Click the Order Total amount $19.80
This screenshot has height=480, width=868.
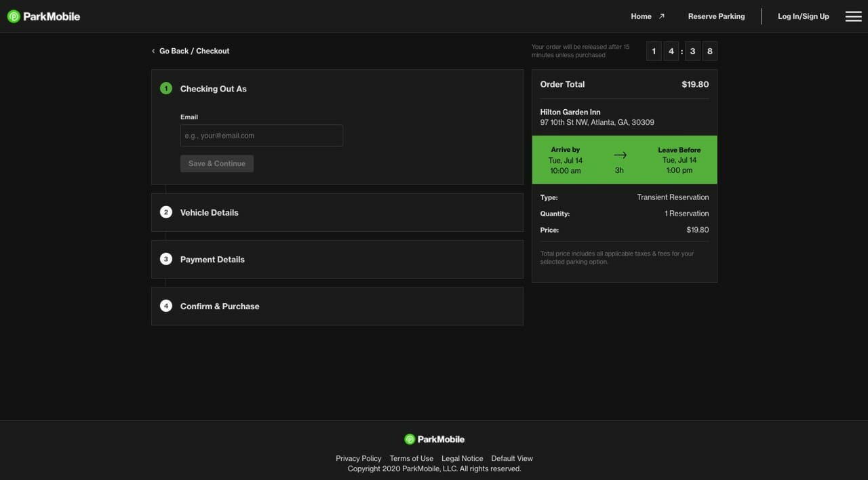pos(695,85)
